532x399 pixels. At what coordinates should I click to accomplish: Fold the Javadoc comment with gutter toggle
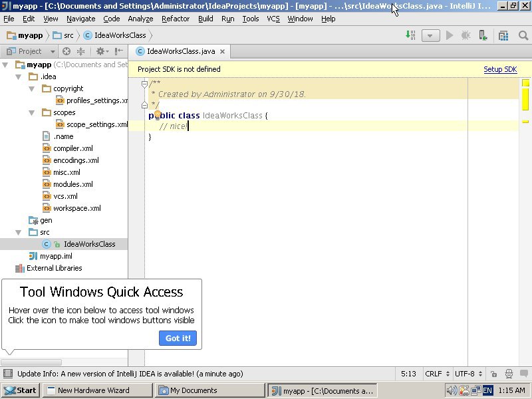(144, 84)
